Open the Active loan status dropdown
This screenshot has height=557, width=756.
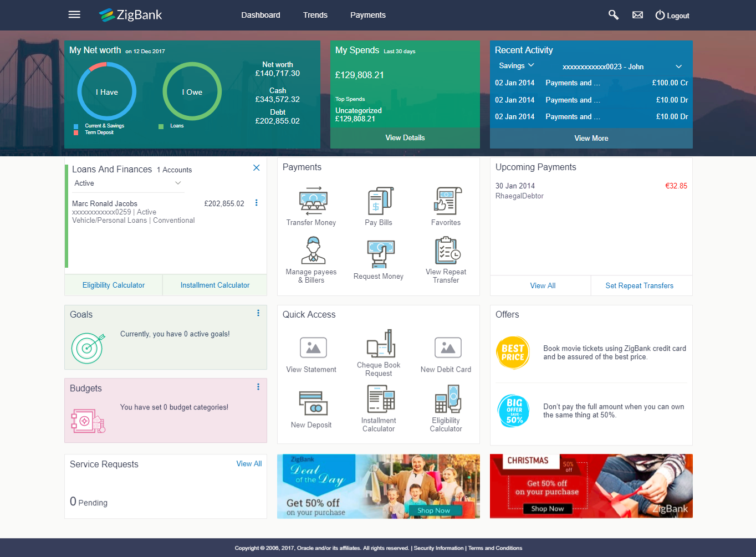(127, 183)
